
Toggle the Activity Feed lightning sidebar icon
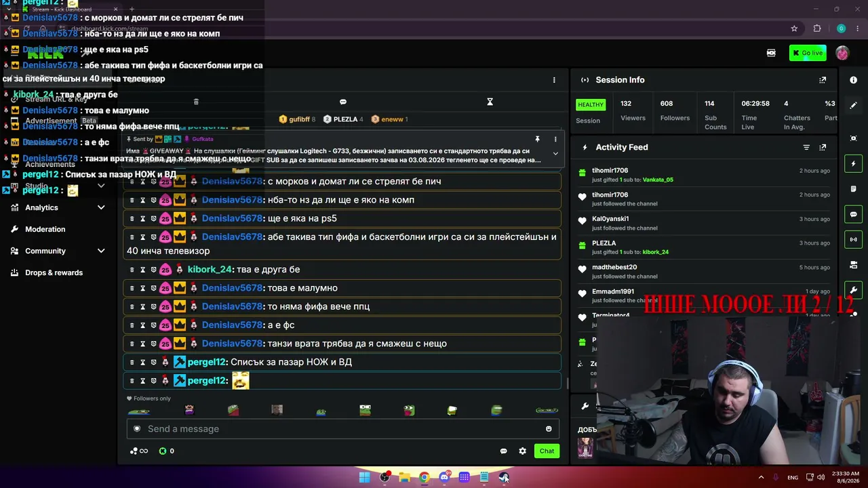[853, 163]
